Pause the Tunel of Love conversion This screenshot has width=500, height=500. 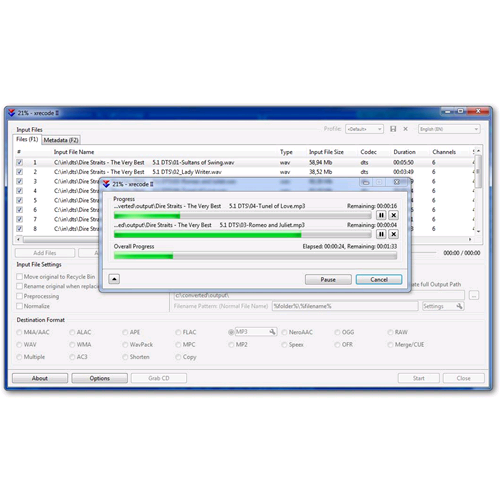tap(381, 215)
